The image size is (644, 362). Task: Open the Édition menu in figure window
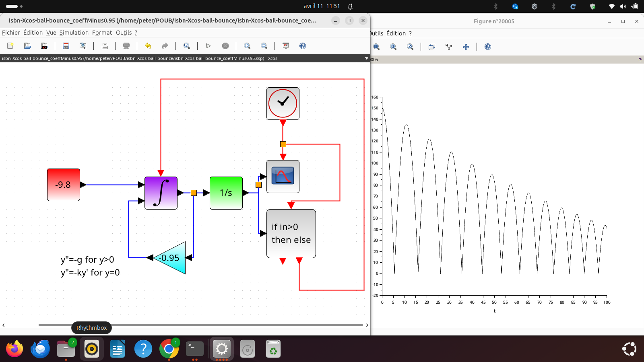[396, 33]
